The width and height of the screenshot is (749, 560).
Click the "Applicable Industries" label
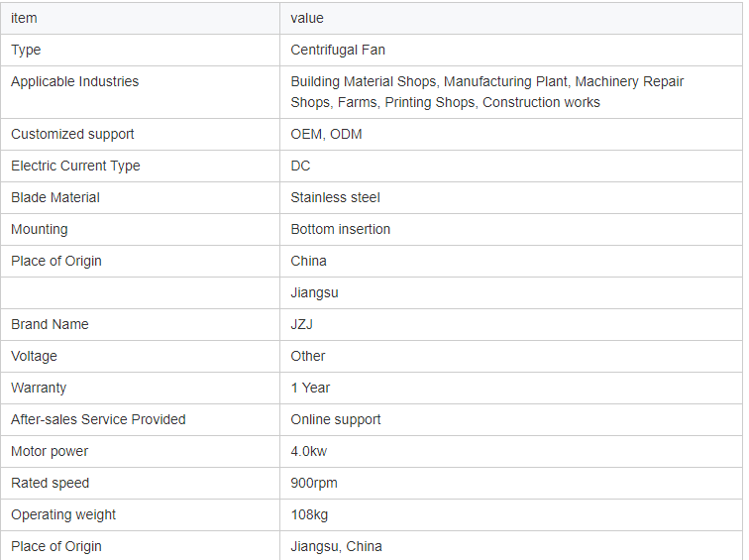[74, 81]
